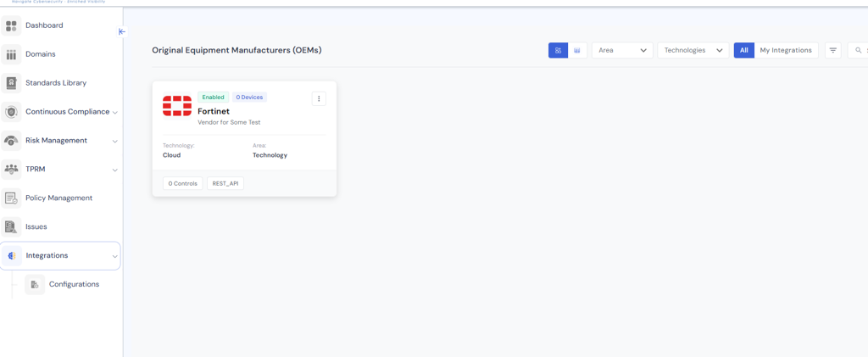Collapse the sidebar with the arrow icon
Viewport: 868px width, 357px height.
click(122, 31)
